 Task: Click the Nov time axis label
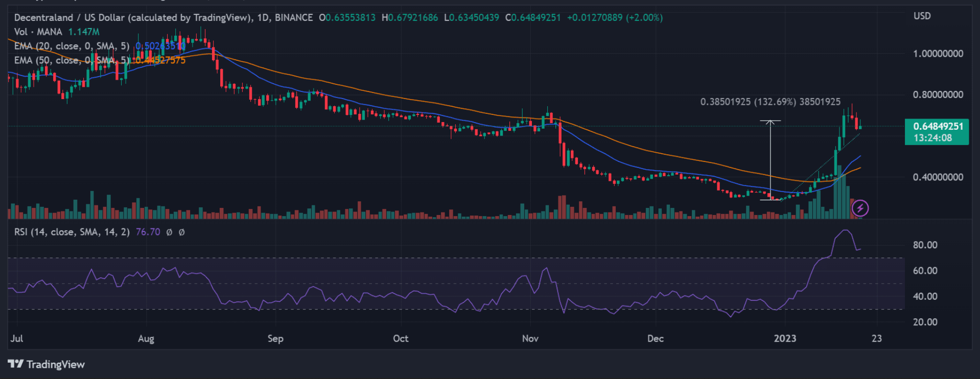(x=530, y=338)
